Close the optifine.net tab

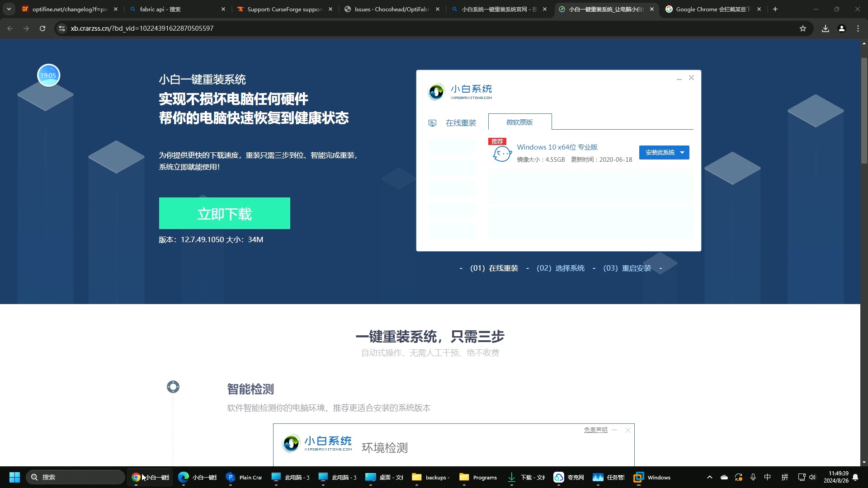click(x=116, y=9)
